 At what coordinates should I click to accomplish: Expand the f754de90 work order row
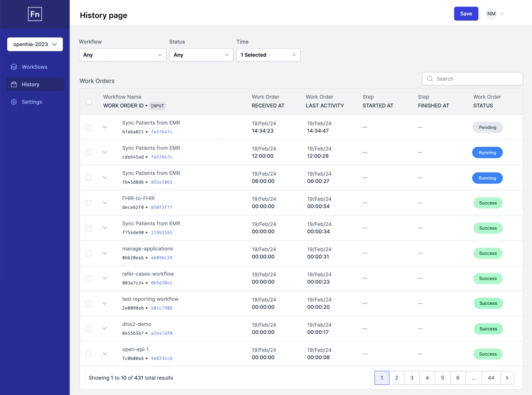pyautogui.click(x=105, y=228)
